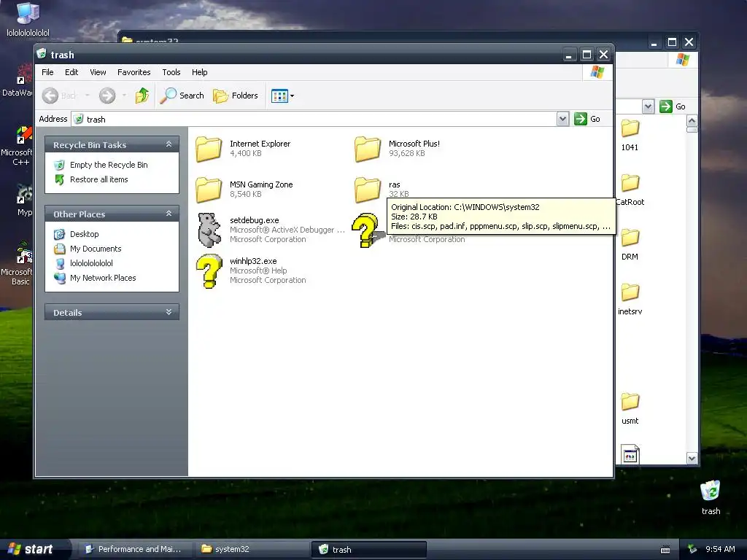Select the ras folder icon
Image resolution: width=747 pixels, height=560 pixels.
tap(368, 190)
